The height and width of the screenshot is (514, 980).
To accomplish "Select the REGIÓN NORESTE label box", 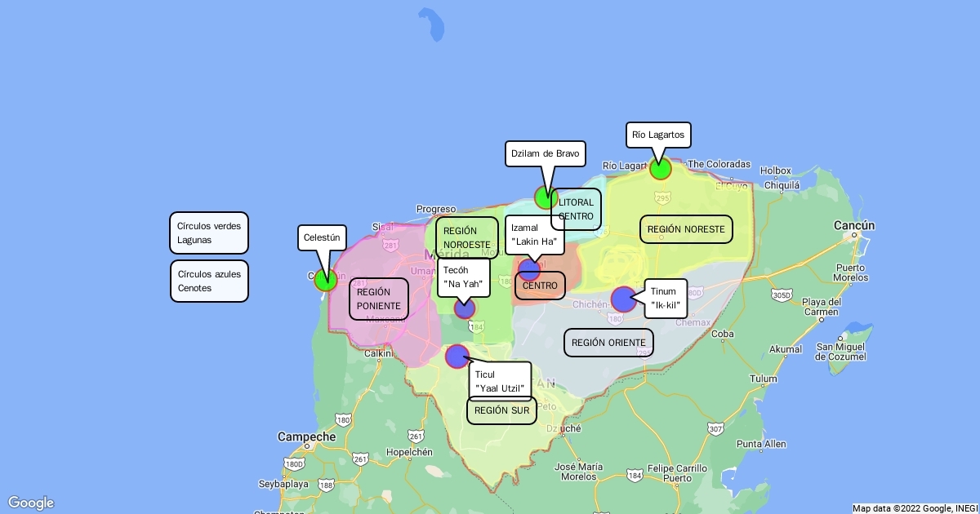I will point(686,229).
